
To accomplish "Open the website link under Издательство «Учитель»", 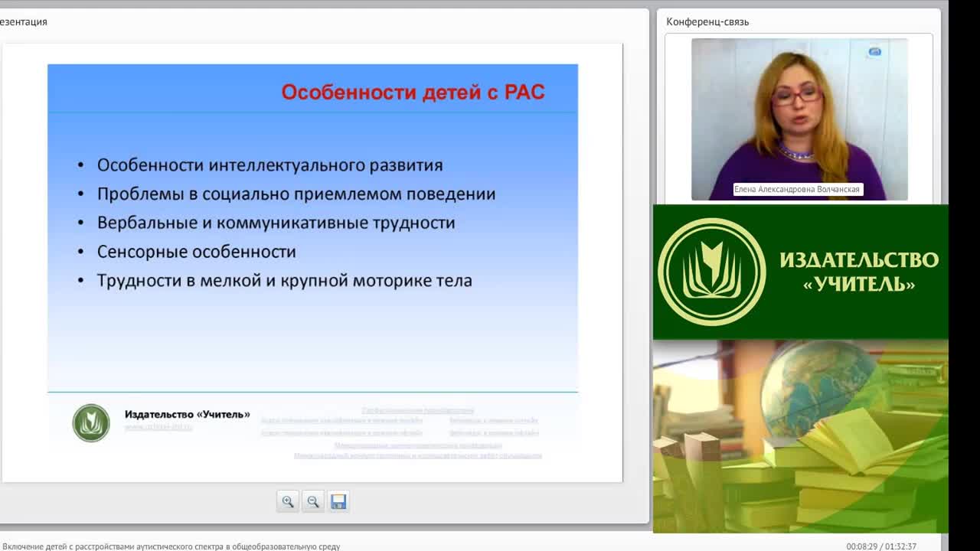I will (158, 427).
